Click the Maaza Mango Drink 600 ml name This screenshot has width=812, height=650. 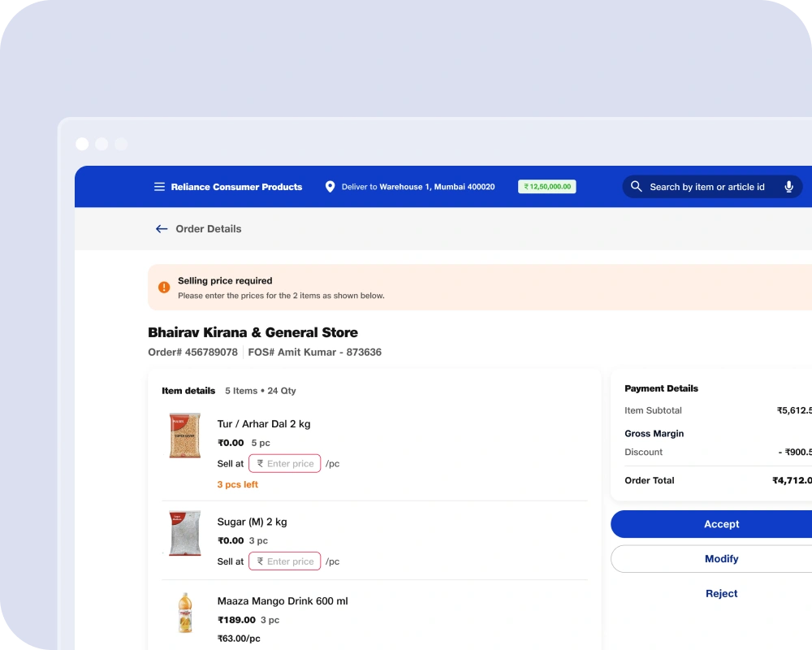tap(283, 601)
